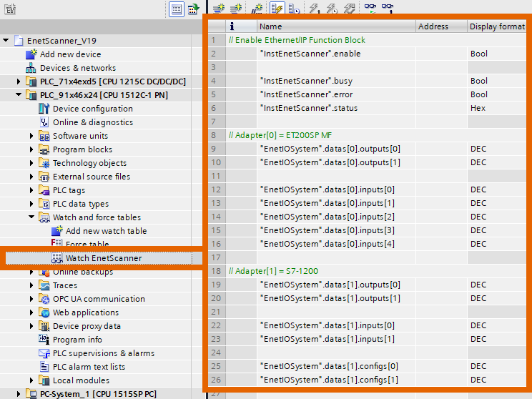
Task: Expand the PC-System_1 CPU 1515SP PC node
Action: (x=19, y=394)
